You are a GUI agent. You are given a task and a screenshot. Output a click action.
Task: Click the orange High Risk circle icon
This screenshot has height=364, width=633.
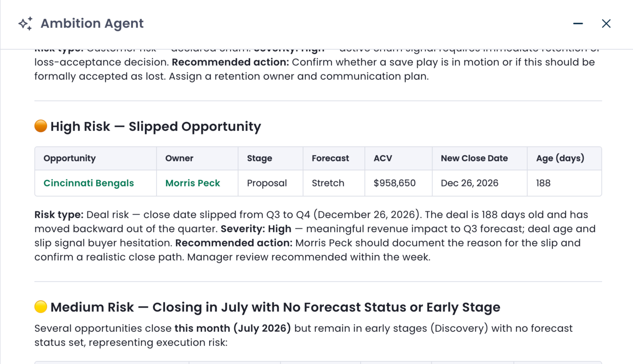click(x=41, y=126)
